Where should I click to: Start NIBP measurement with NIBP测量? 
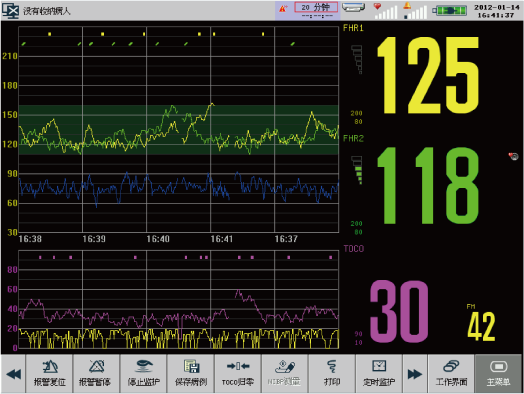pyautogui.click(x=285, y=373)
